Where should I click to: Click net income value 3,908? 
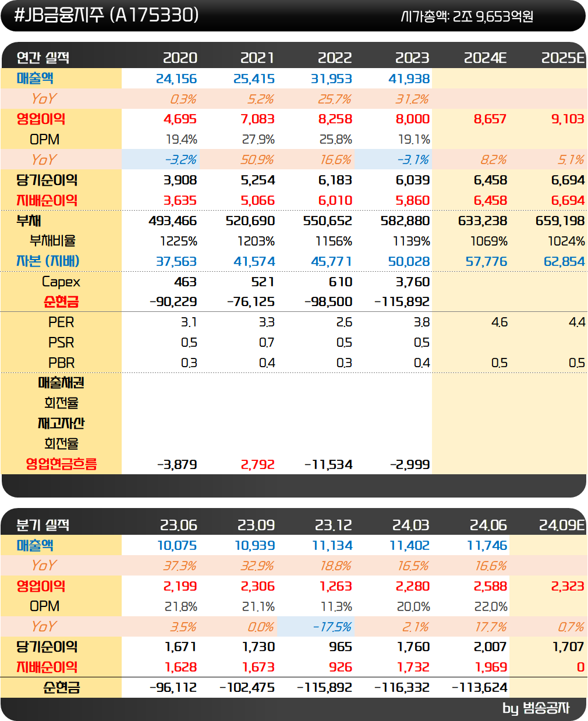[x=180, y=180]
